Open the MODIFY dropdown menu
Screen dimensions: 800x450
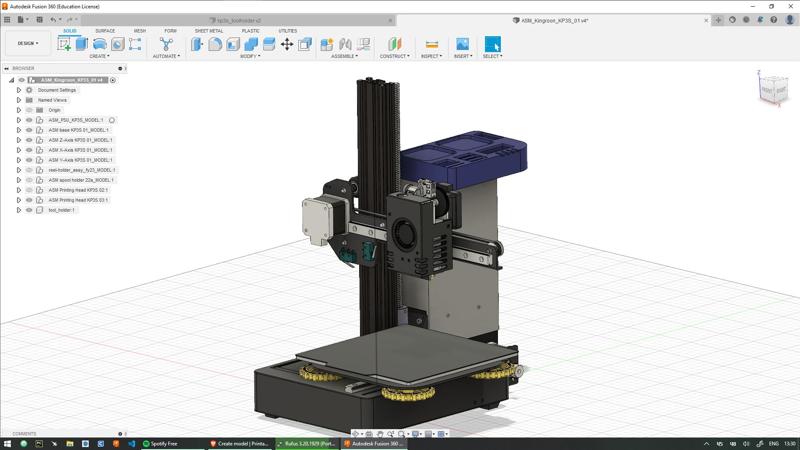250,56
